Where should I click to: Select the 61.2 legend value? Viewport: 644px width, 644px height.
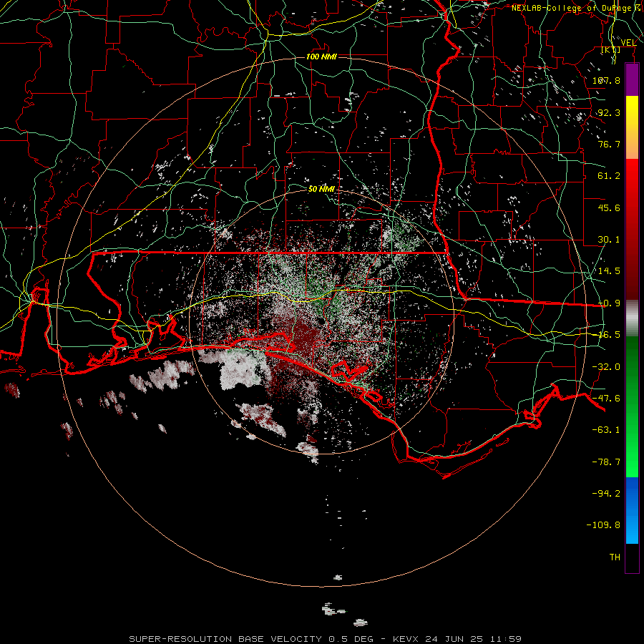pos(609,176)
